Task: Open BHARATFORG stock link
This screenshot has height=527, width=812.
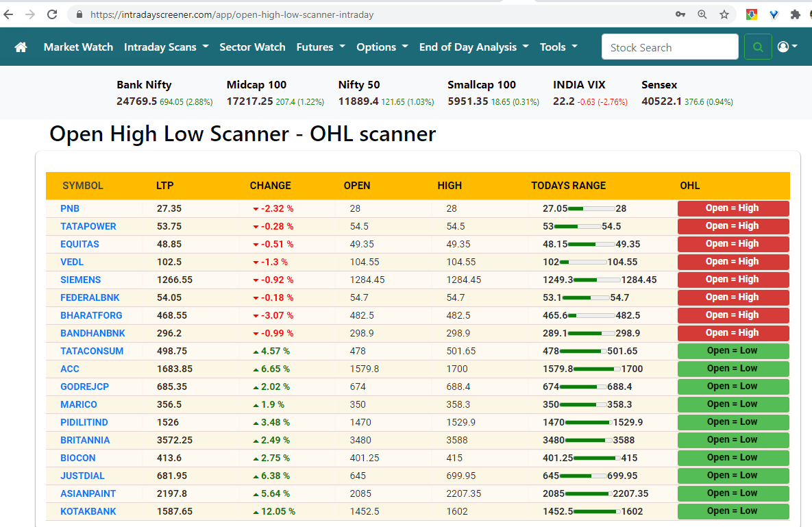Action: pos(91,315)
